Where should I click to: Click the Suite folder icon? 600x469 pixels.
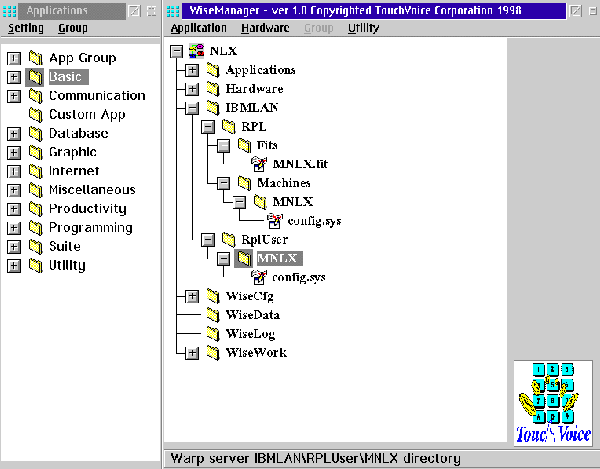35,246
